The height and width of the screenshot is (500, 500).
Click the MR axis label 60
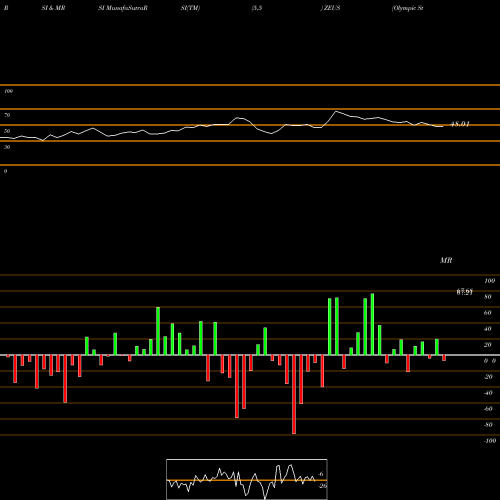tap(487, 313)
